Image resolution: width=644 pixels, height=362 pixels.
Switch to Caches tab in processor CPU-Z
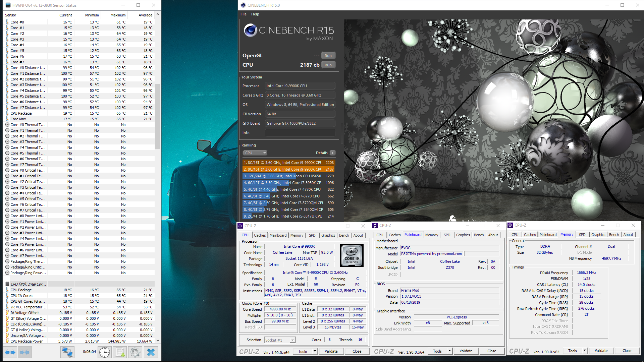point(260,235)
